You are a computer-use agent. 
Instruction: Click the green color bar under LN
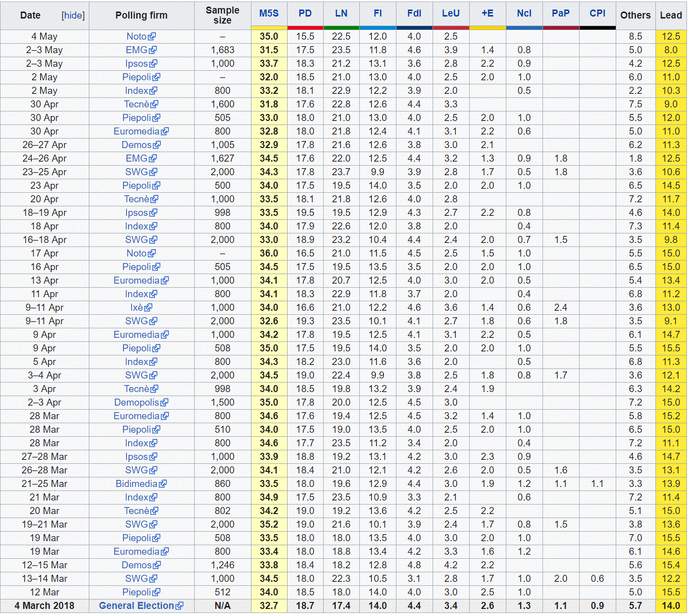(x=341, y=28)
